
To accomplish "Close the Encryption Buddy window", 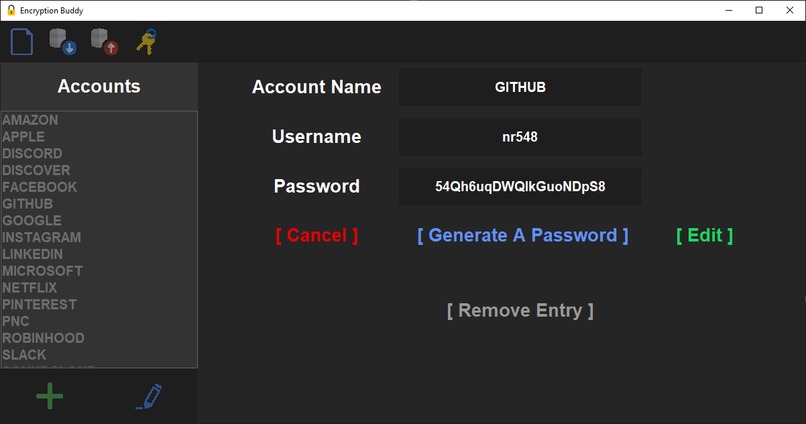I will click(x=790, y=10).
